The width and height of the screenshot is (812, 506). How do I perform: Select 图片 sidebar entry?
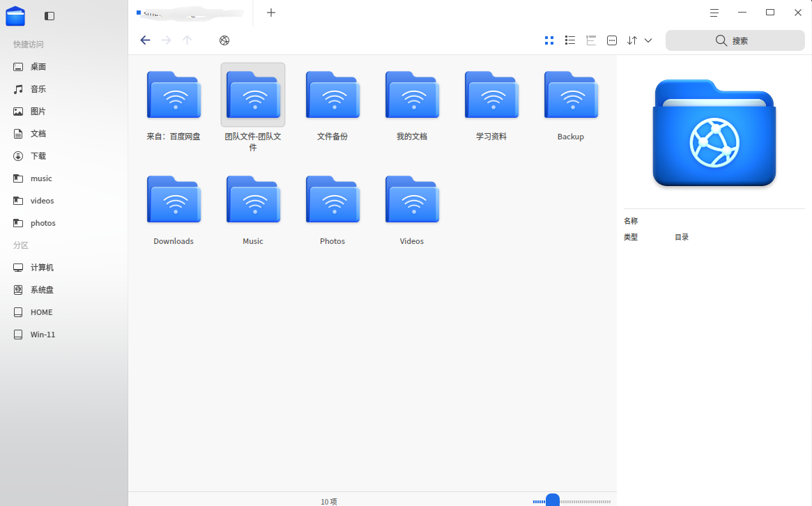[63, 112]
